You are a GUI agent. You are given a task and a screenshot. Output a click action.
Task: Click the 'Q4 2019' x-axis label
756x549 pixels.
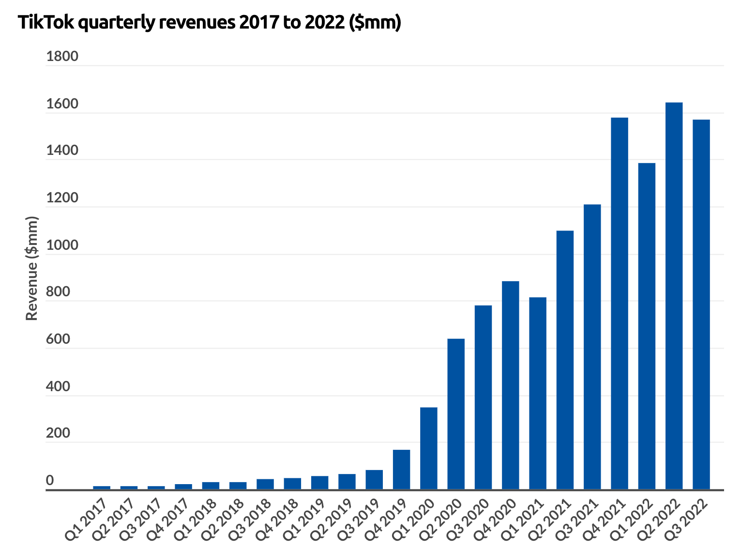click(386, 520)
